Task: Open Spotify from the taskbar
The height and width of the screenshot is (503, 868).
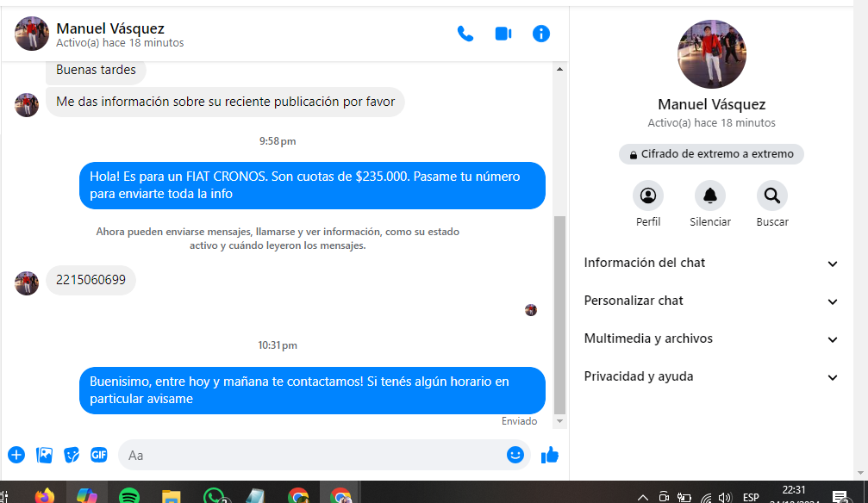Action: tap(129, 495)
